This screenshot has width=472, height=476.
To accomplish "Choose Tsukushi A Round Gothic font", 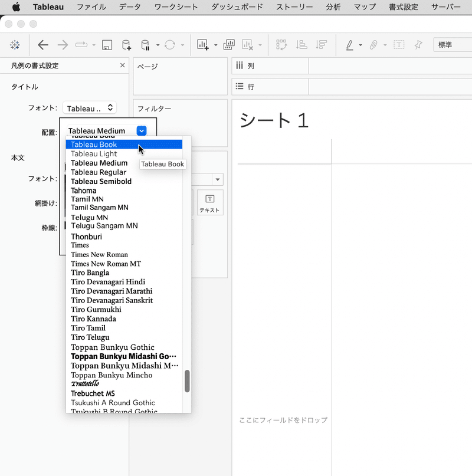I will point(124,403).
